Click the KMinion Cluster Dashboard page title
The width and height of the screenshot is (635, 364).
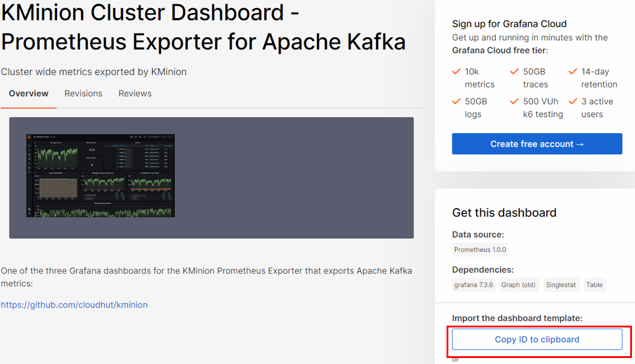coord(203,27)
